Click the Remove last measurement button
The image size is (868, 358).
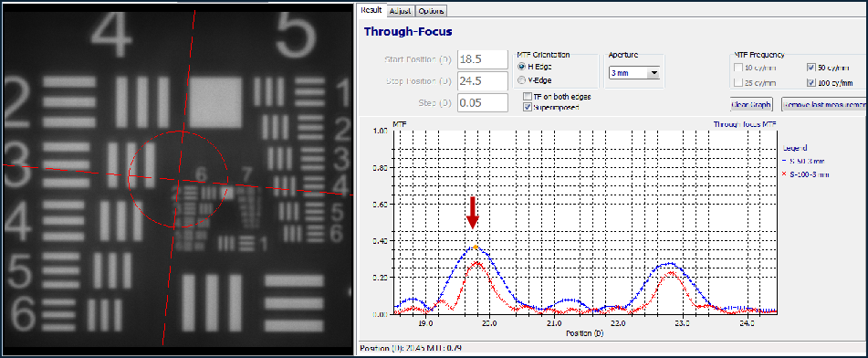pyautogui.click(x=823, y=104)
